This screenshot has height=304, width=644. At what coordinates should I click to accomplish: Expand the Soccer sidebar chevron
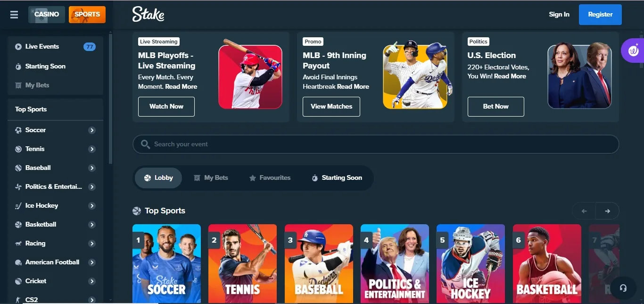point(92,130)
